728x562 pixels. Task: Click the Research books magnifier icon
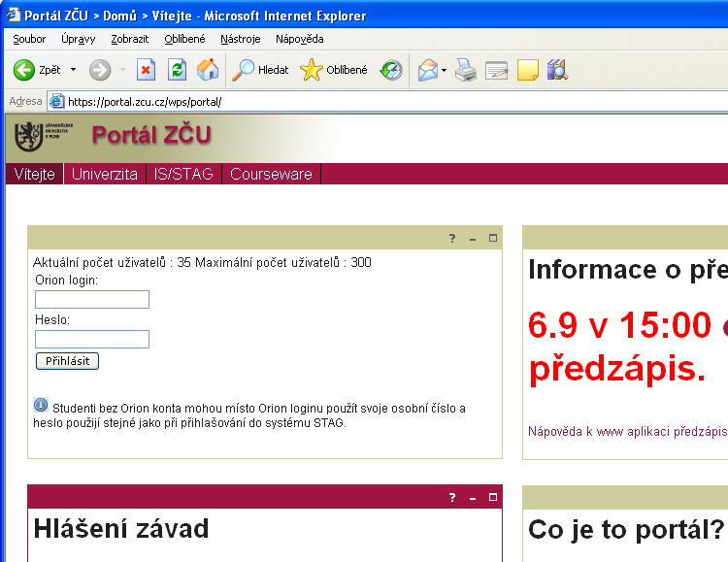557,70
